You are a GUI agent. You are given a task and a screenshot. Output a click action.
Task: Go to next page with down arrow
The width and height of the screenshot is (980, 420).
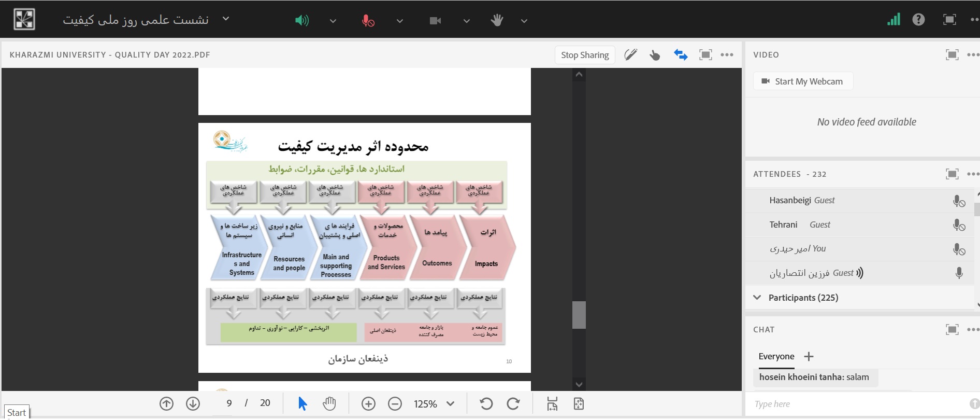pos(193,403)
